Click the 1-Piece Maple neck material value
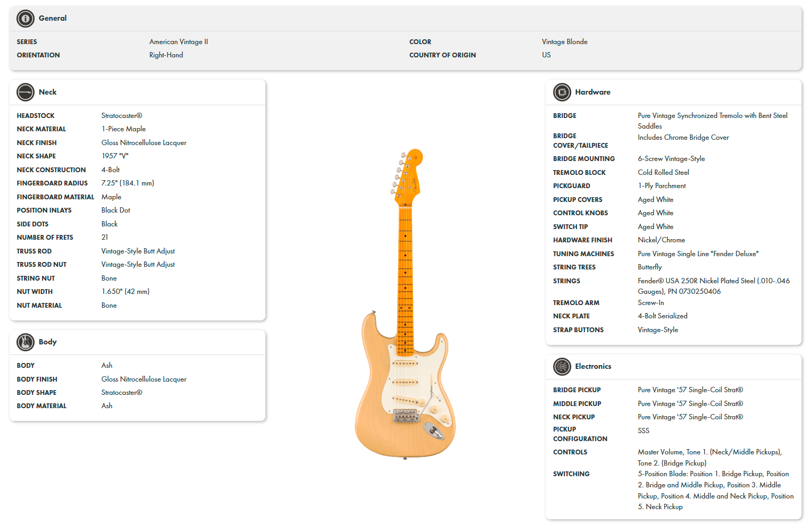Image resolution: width=809 pixels, height=532 pixels. pos(123,129)
